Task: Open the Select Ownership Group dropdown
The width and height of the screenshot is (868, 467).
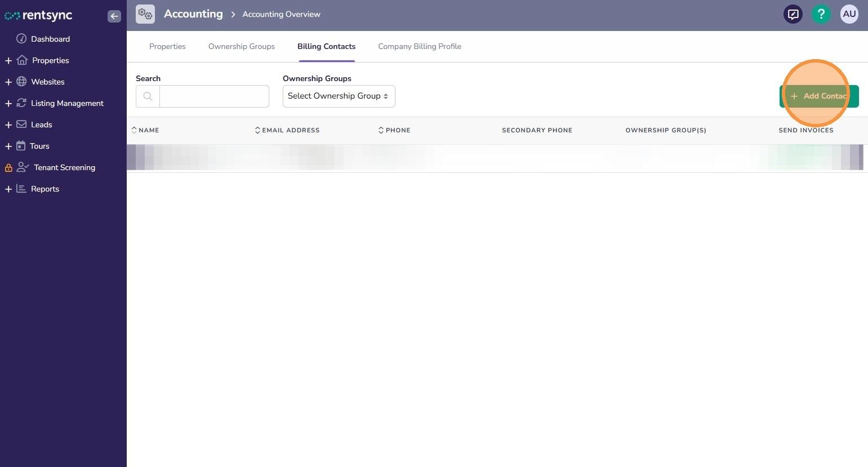Action: 339,96
